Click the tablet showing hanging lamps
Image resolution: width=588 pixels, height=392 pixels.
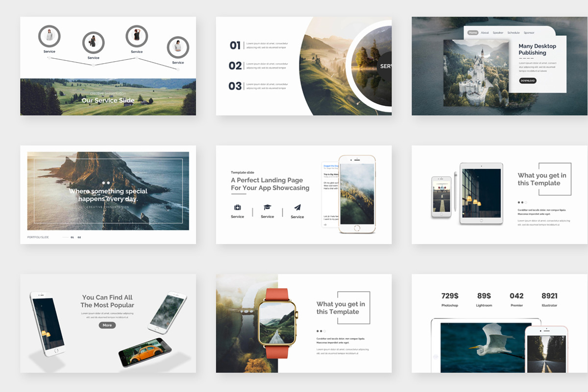482,194
